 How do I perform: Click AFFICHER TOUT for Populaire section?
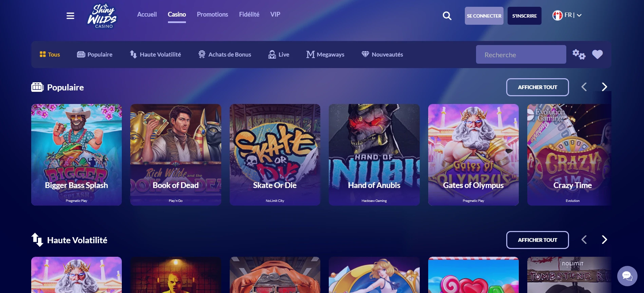click(x=537, y=87)
